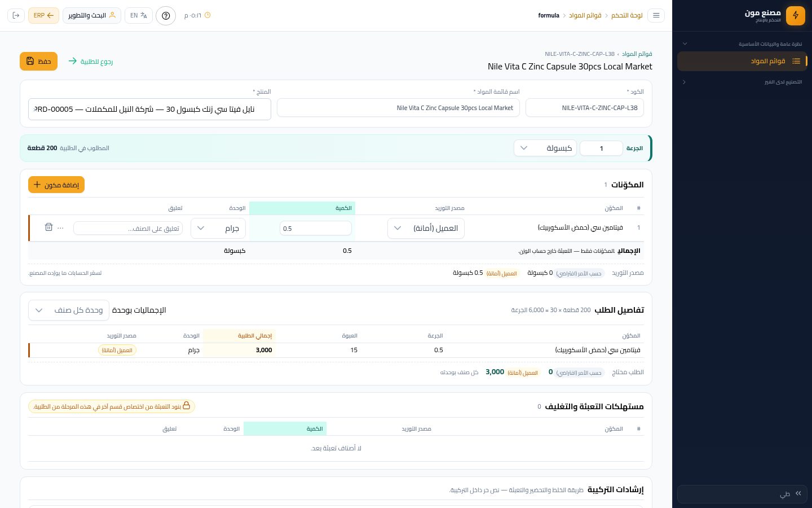Click the formula breadcrumb text
This screenshot has height=508, width=812.
(x=549, y=15)
